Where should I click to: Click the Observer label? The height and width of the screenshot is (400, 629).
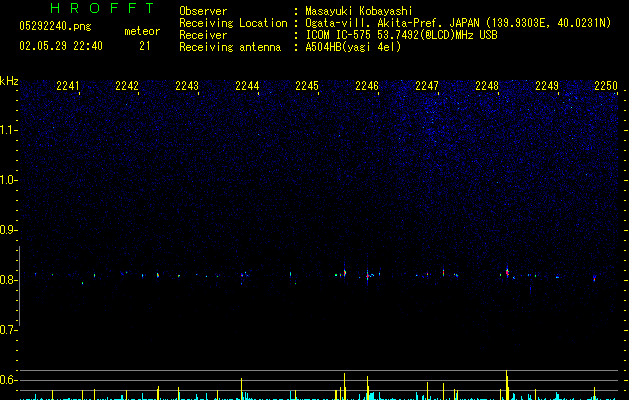pyautogui.click(x=203, y=11)
